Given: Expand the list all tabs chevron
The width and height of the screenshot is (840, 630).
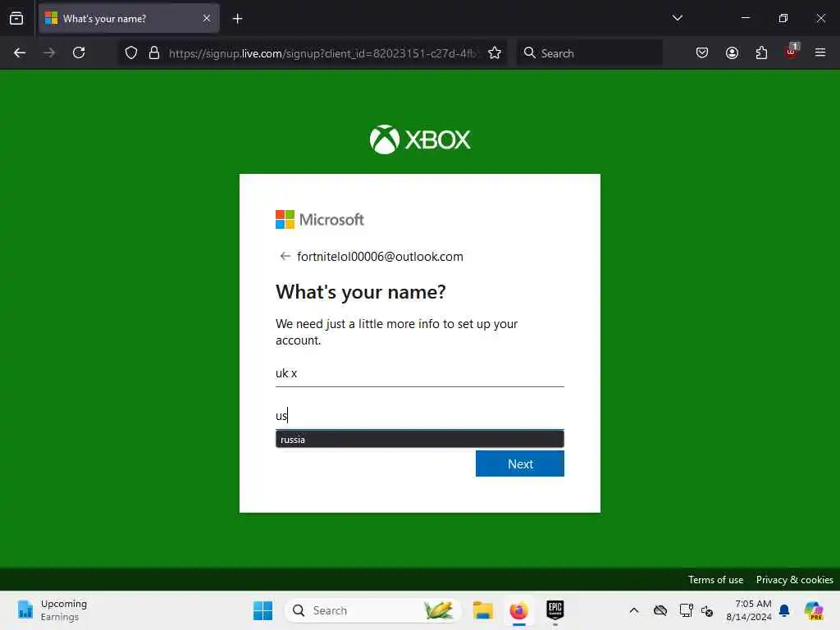Looking at the screenshot, I should pyautogui.click(x=677, y=18).
